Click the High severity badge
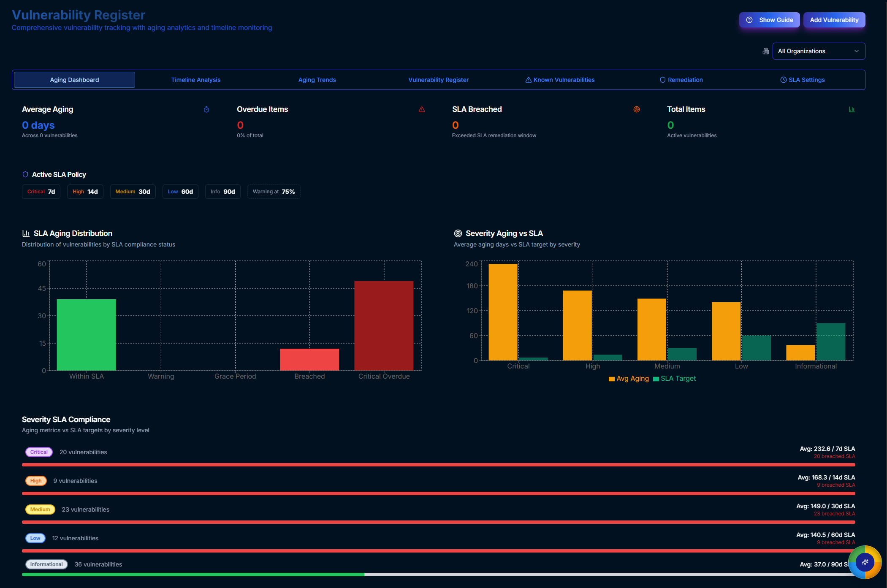The width and height of the screenshot is (887, 588). click(x=36, y=481)
